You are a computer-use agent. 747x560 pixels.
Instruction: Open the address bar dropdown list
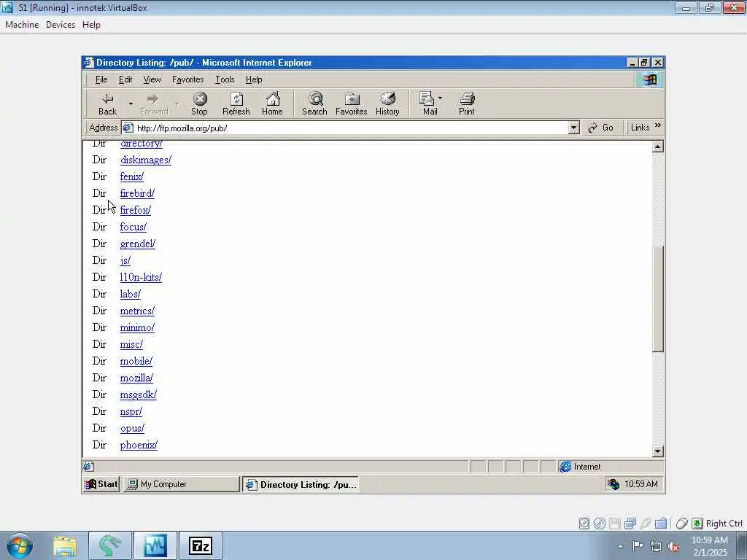pyautogui.click(x=573, y=128)
